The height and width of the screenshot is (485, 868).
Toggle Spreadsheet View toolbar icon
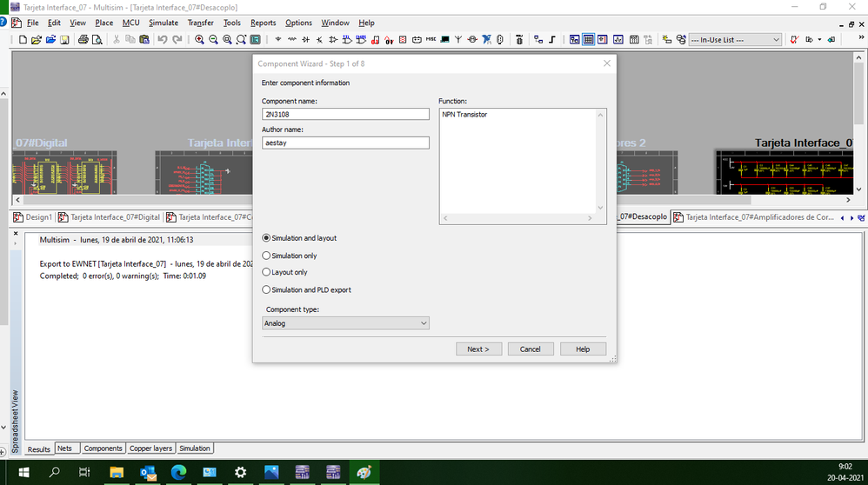tap(589, 39)
